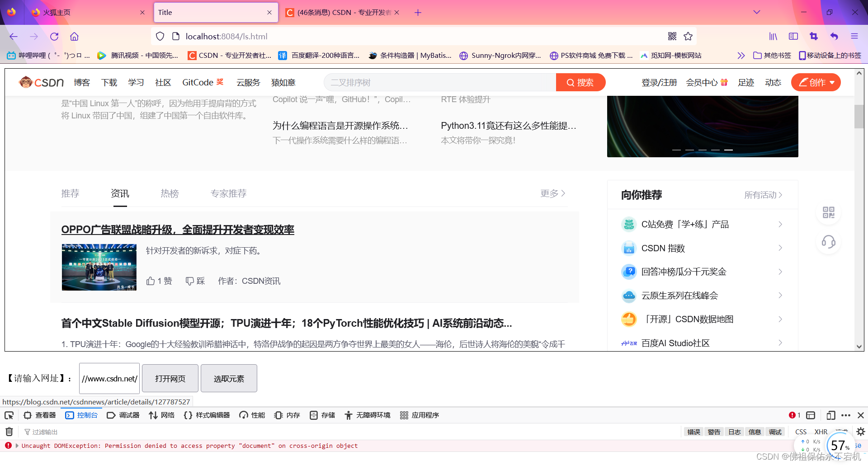Switch to the 样式编辑器 DevTools tab
The height and width of the screenshot is (465, 868).
click(207, 415)
